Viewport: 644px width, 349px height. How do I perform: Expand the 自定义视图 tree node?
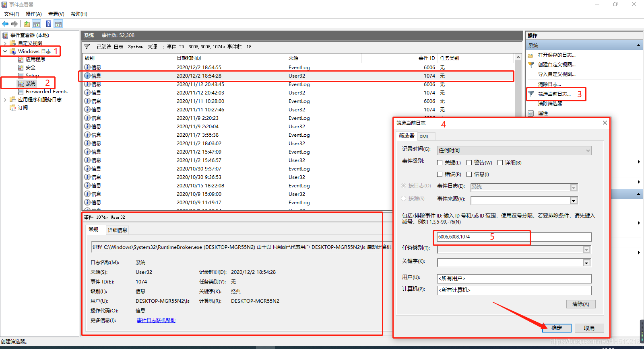[5, 43]
